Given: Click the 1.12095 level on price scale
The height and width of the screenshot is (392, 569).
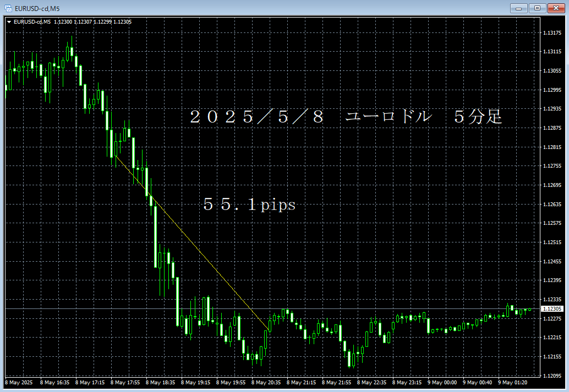Looking at the screenshot, I should tap(552, 376).
